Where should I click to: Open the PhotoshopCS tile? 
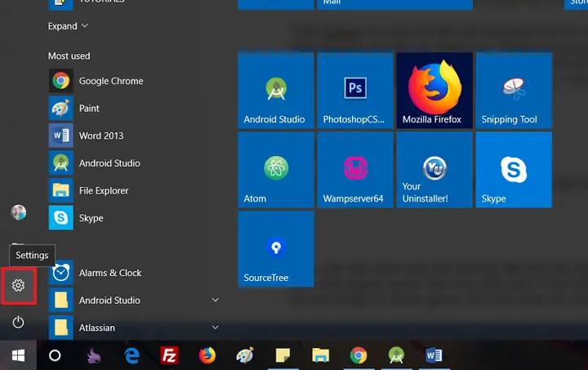(x=355, y=91)
